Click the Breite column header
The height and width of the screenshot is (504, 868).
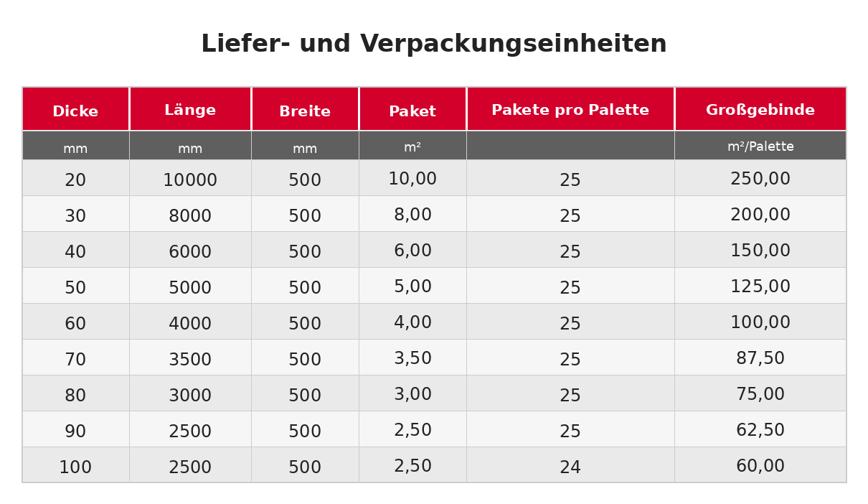click(305, 111)
